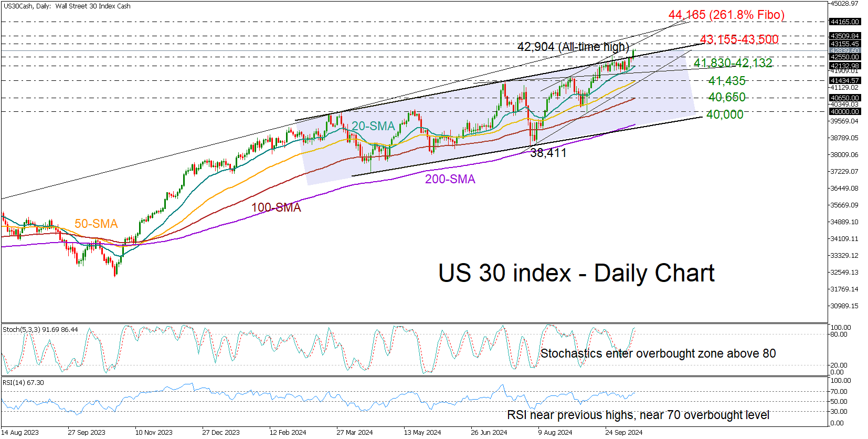
Task: Click the 41434.57 price level tag
Action: point(844,81)
